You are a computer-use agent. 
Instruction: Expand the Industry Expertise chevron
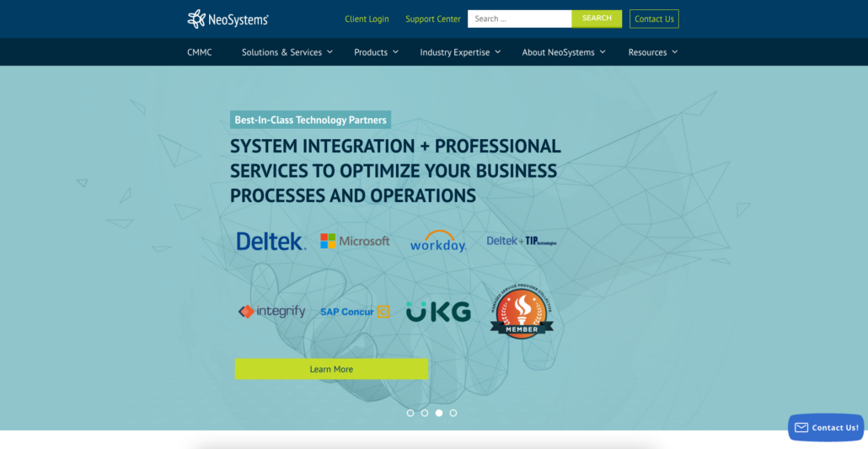[x=498, y=52]
